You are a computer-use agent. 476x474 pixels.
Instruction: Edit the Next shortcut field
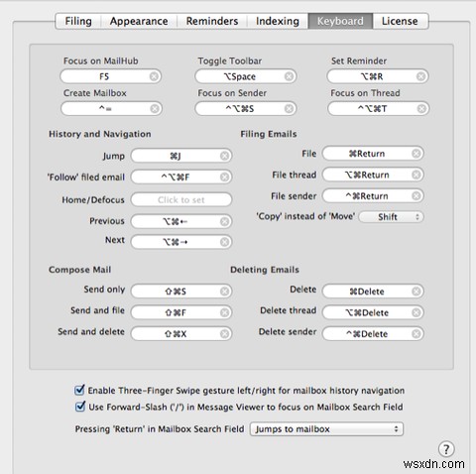181,242
